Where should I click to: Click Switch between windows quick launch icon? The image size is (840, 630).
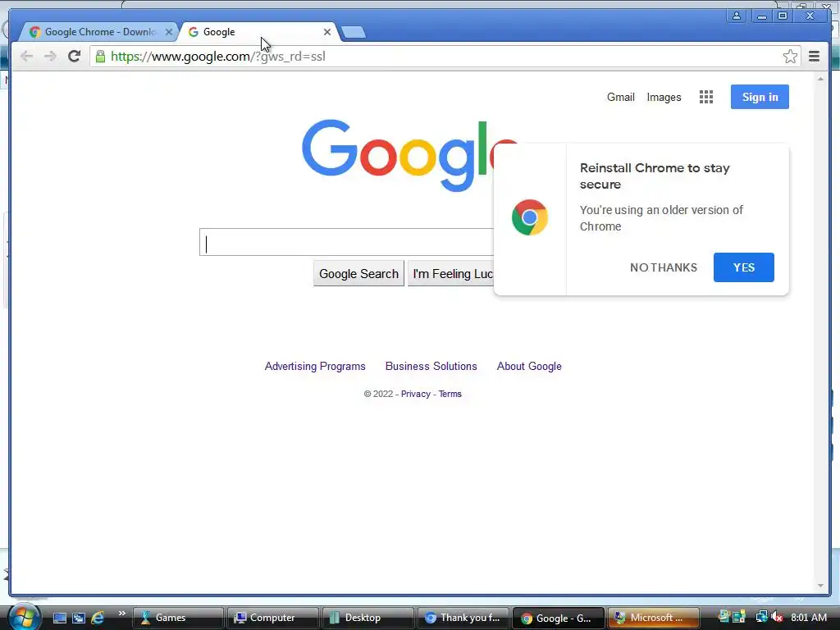click(79, 618)
